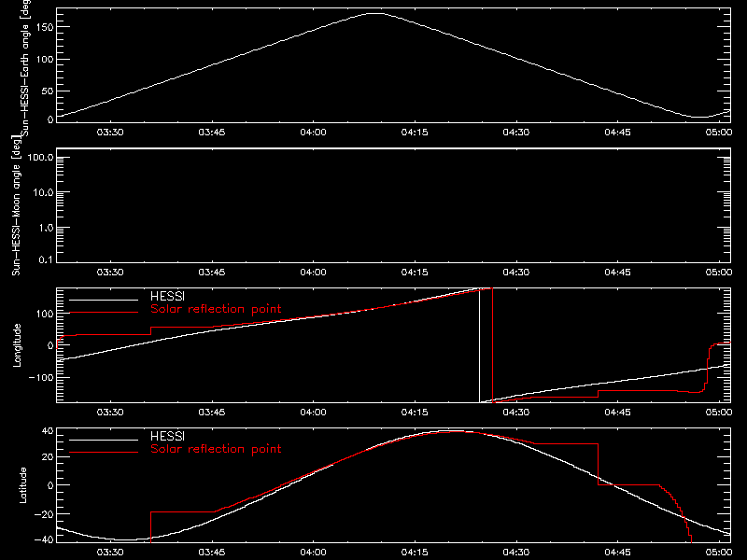Click the -20 tick on Latitude axis
The image size is (747, 560).
[x=44, y=514]
